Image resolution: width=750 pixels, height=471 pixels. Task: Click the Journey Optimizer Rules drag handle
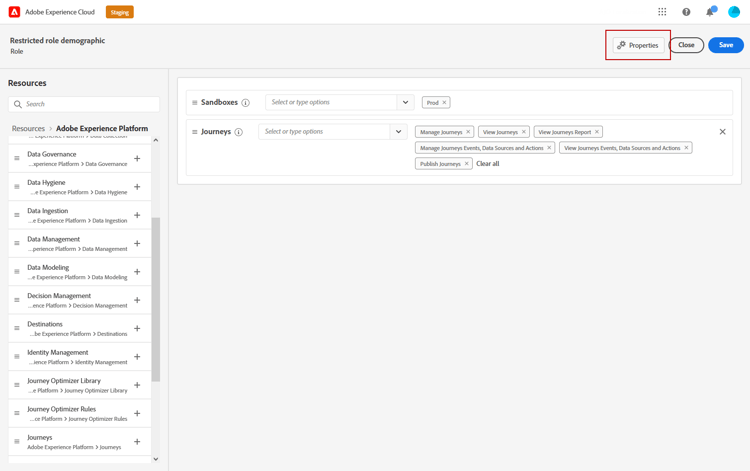pyautogui.click(x=17, y=413)
